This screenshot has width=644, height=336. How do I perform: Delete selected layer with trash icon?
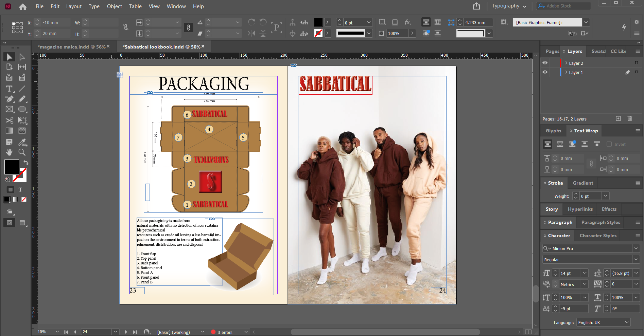630,118
